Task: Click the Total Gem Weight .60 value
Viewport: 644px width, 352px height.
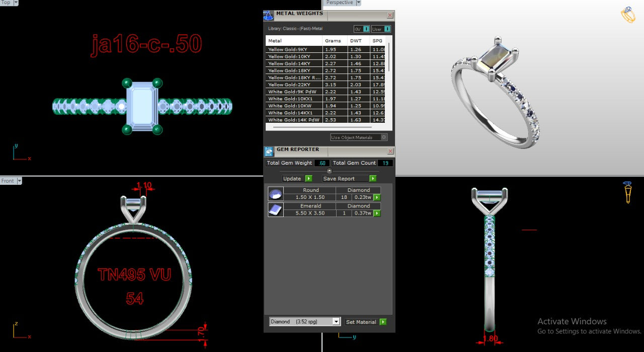Action: pos(322,163)
